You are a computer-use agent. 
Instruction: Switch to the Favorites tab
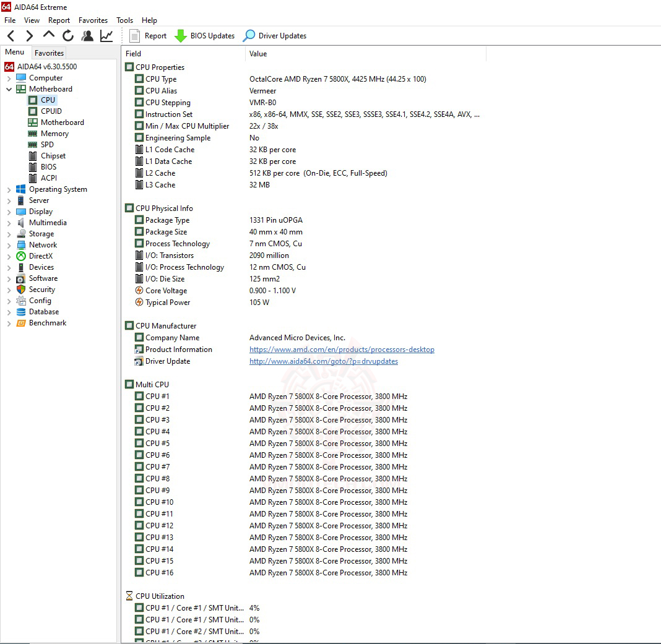[49, 53]
